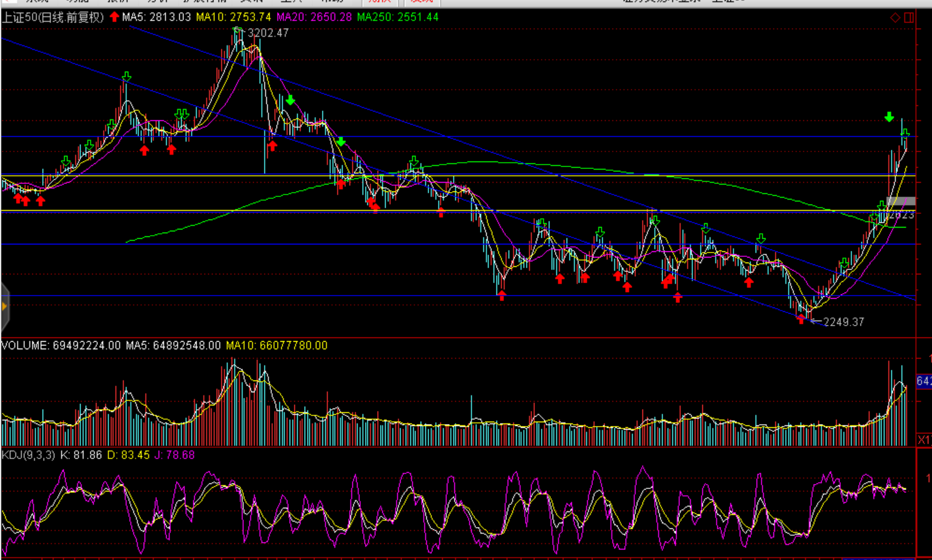Click the red X1 scale label
The image size is (932, 560).
pos(924,440)
